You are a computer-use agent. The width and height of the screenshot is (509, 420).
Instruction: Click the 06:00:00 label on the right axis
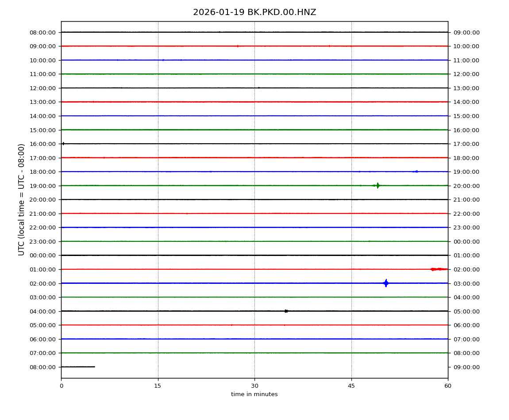467,325
